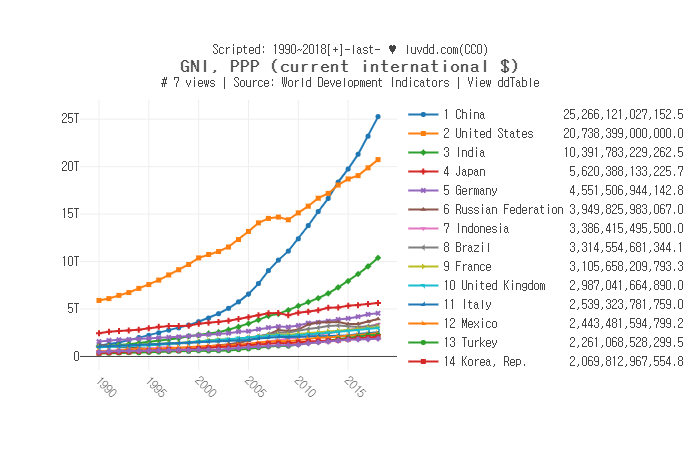Click United Kingdom cyan legend marker
The width and height of the screenshot is (700, 450).
424,286
